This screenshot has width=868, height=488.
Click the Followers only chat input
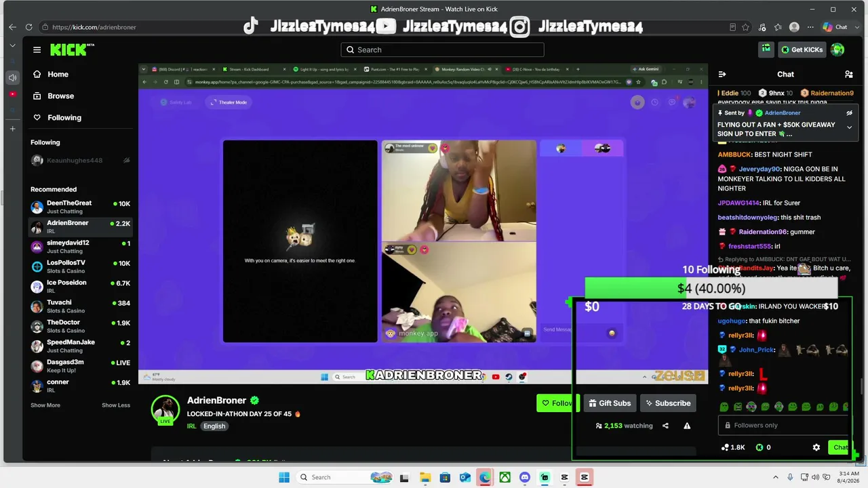pos(783,426)
